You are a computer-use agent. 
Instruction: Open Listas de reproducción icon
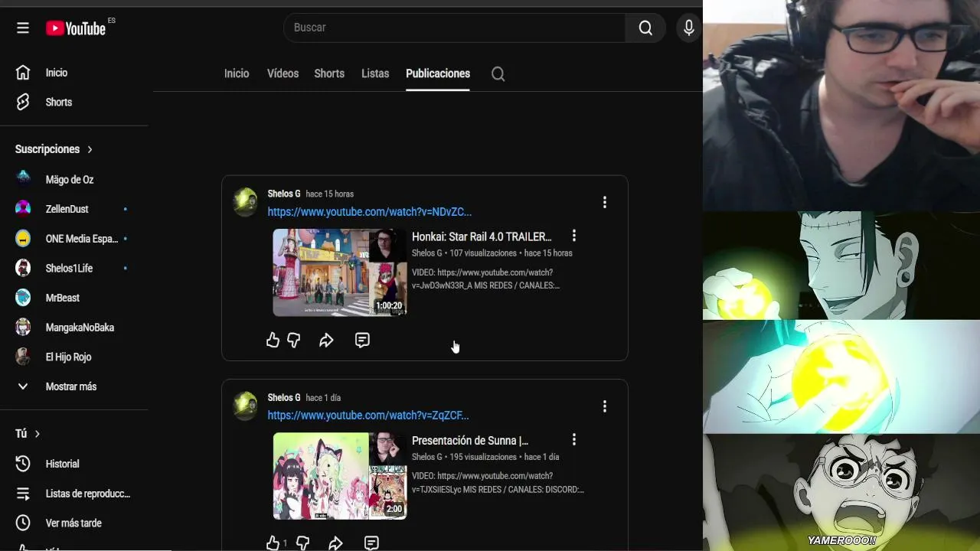[23, 494]
